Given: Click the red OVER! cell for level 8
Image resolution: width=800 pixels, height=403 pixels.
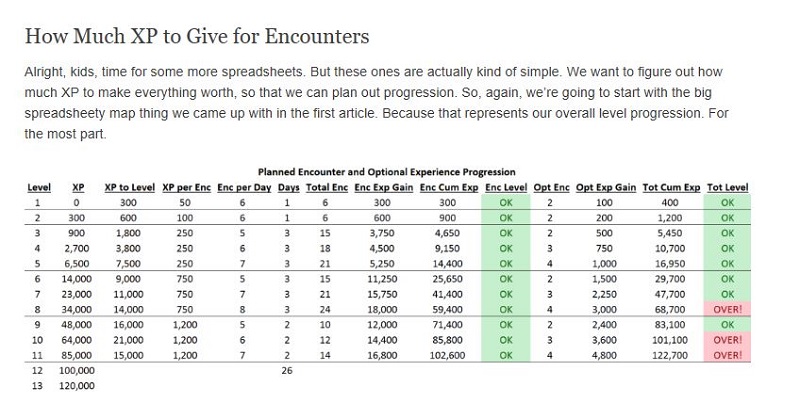Looking at the screenshot, I should tap(727, 309).
